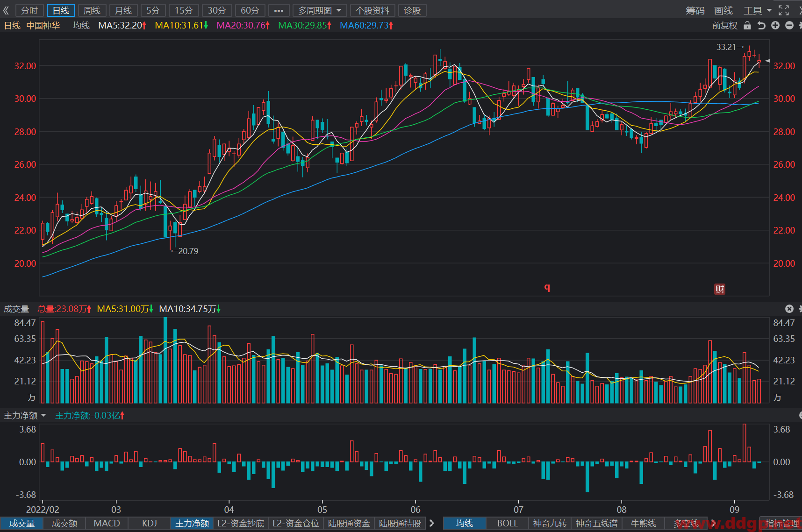Viewport: 802px width, 532px height.
Task: Select 成交量 indicator tab
Action: coord(22,523)
